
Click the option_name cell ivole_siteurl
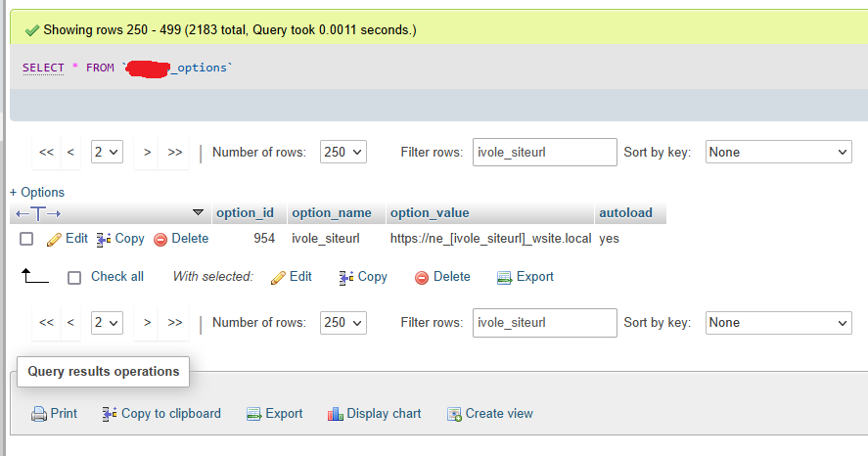point(326,239)
